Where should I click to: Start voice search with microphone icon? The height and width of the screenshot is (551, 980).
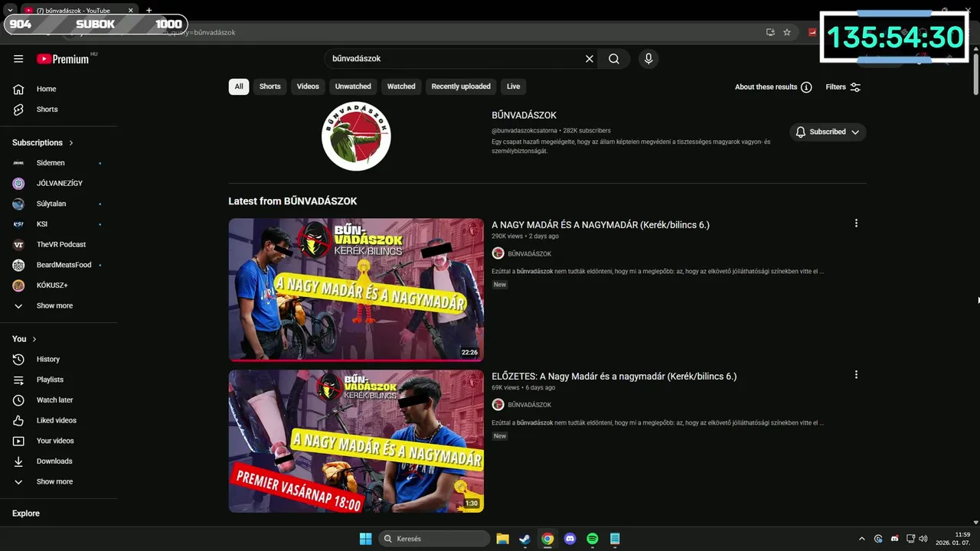click(648, 59)
